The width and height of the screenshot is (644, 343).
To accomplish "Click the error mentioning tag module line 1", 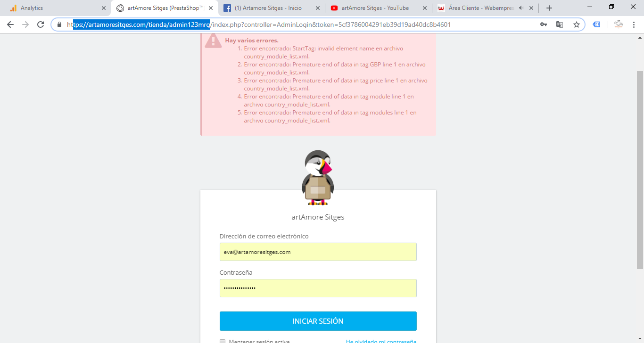I will click(x=329, y=100).
